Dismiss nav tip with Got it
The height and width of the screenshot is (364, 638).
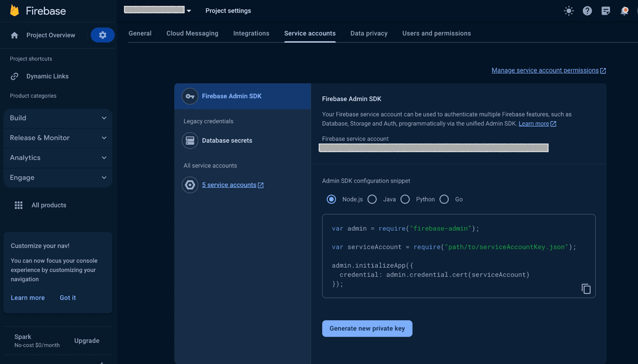click(x=68, y=298)
